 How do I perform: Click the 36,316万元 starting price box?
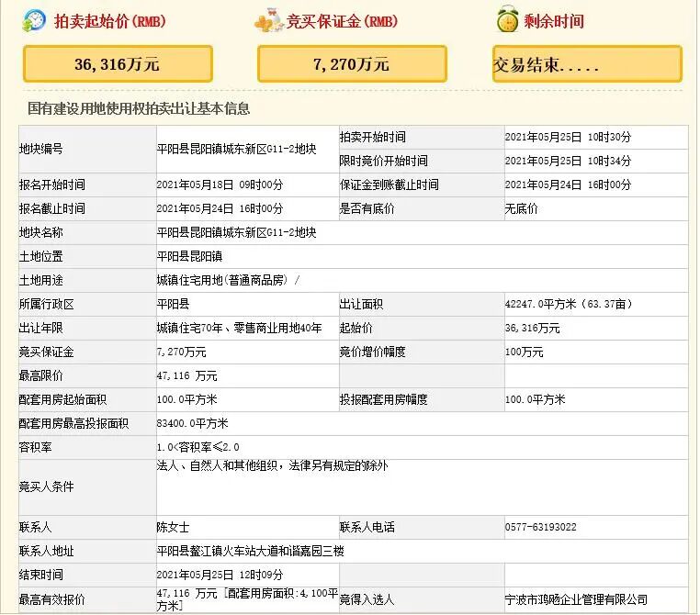118,64
